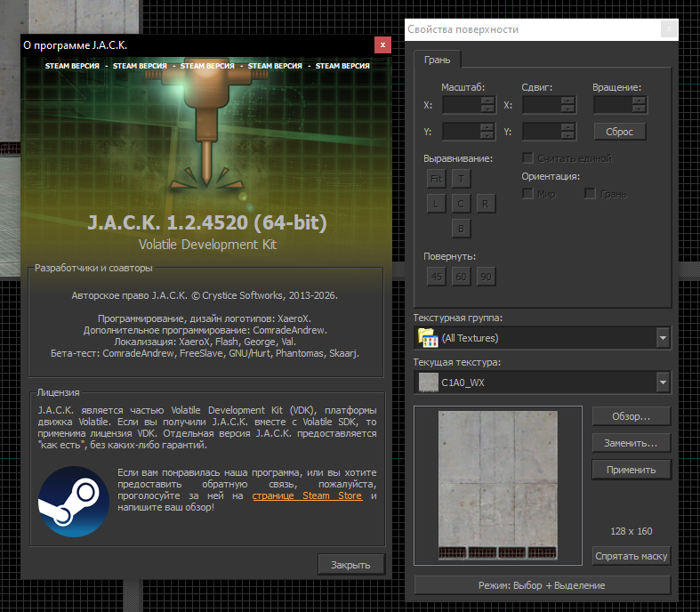Toggle the Считать единой checkbox
This screenshot has width=700, height=612.
click(x=527, y=158)
